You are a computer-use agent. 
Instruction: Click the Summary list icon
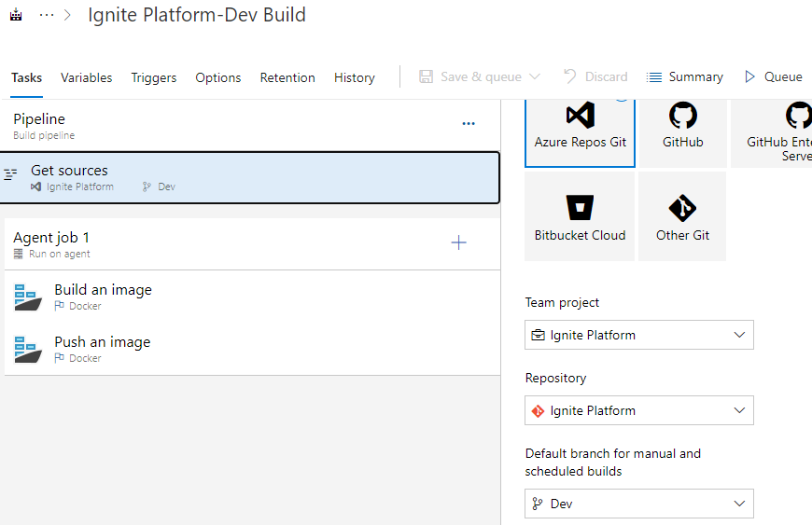[654, 77]
